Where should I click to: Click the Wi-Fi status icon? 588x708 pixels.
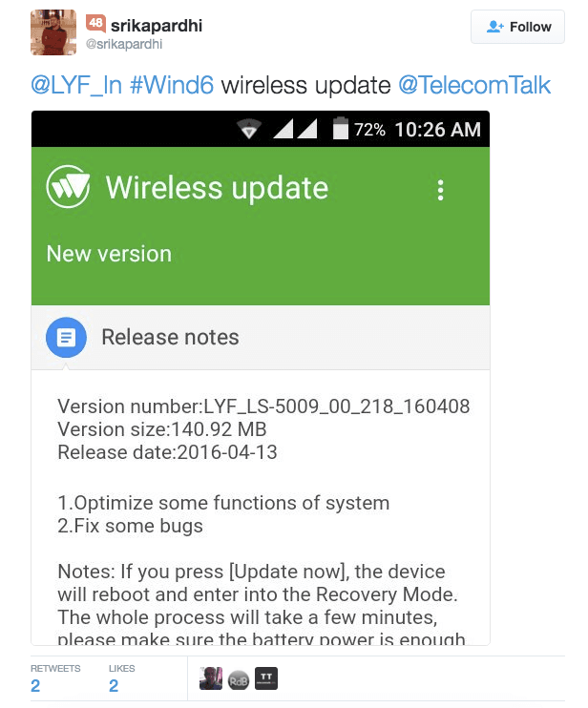tap(249, 129)
